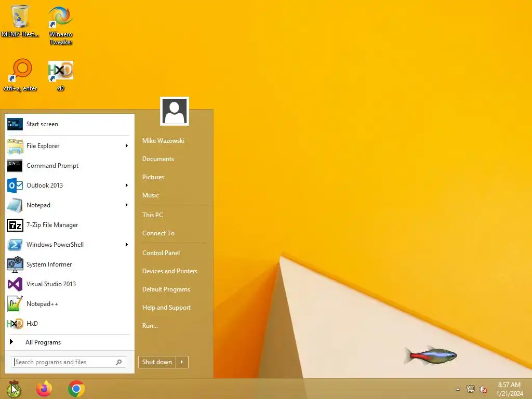Expand Outlook 2013 jump list arrow
The height and width of the screenshot is (399, 532).
click(x=127, y=185)
